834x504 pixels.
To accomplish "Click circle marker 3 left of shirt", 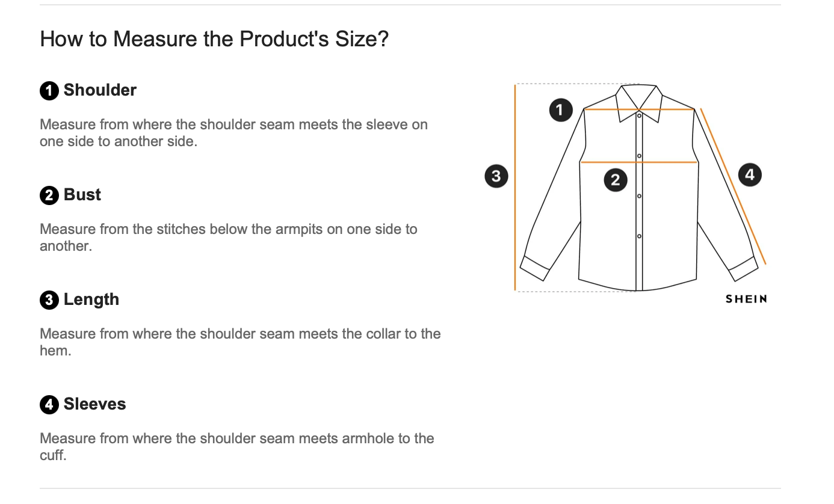I will (496, 176).
